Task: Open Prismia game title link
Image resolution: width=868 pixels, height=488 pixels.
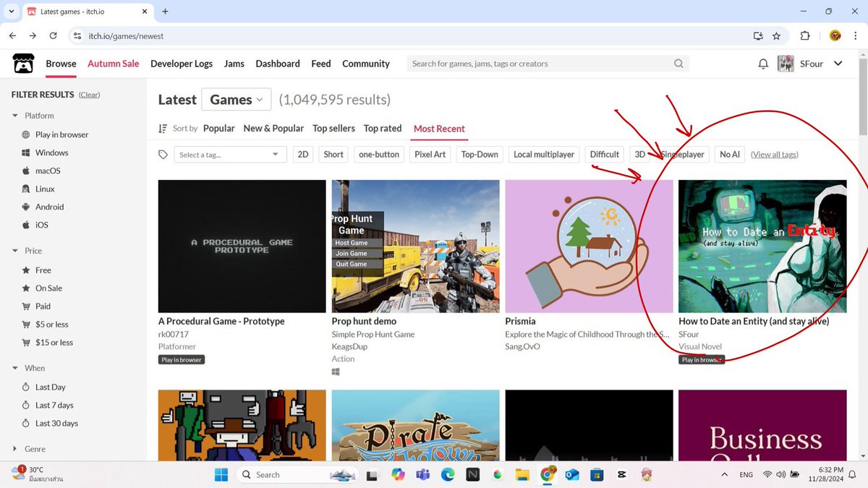Action: click(x=520, y=321)
